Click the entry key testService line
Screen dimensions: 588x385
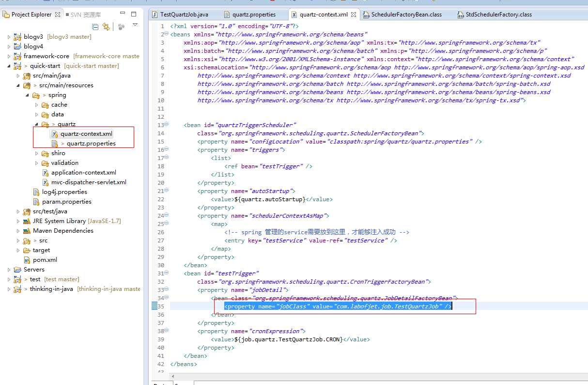(x=310, y=241)
